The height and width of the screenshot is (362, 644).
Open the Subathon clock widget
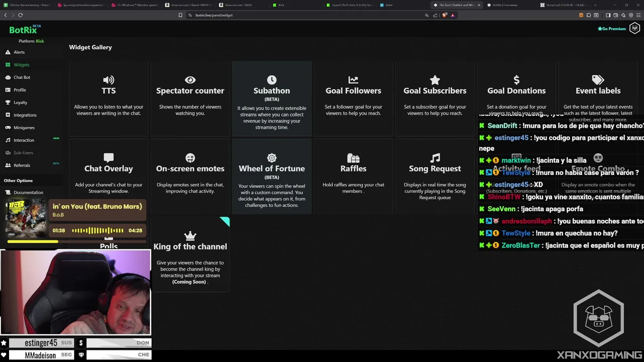272,99
